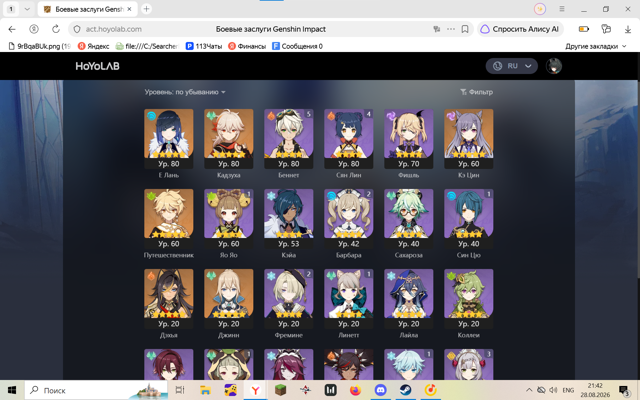Open the Линетт character card
Image resolution: width=640 pixels, height=400 pixels.
(x=349, y=299)
